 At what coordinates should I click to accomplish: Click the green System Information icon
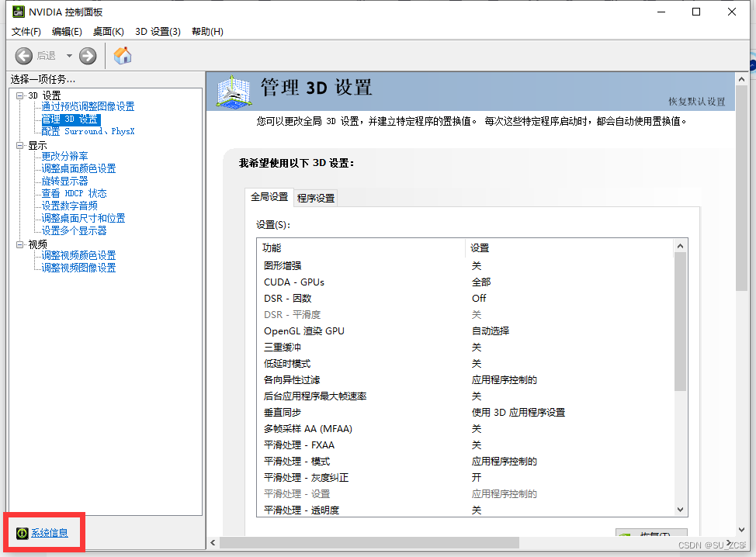pos(23,533)
